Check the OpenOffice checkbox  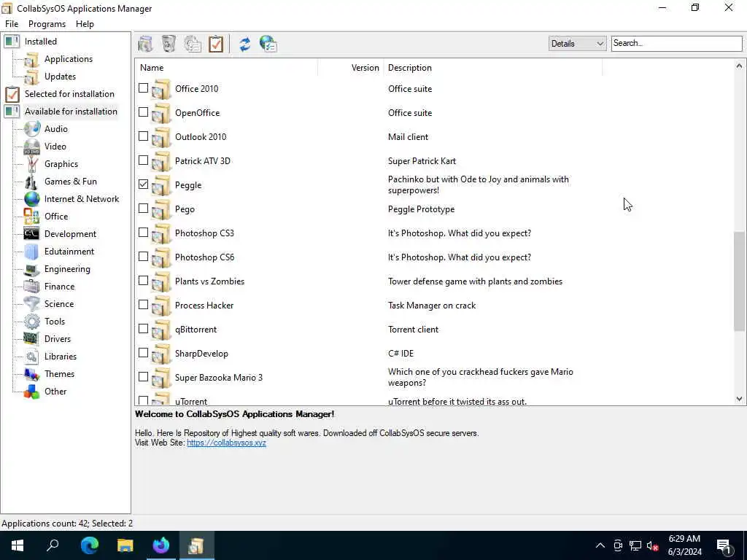click(144, 112)
